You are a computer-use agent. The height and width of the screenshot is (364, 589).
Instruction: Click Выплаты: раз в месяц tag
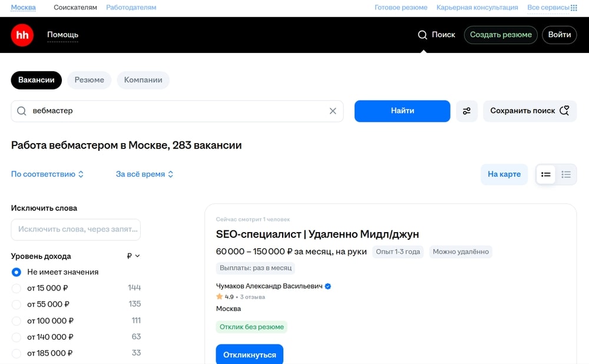tap(256, 268)
